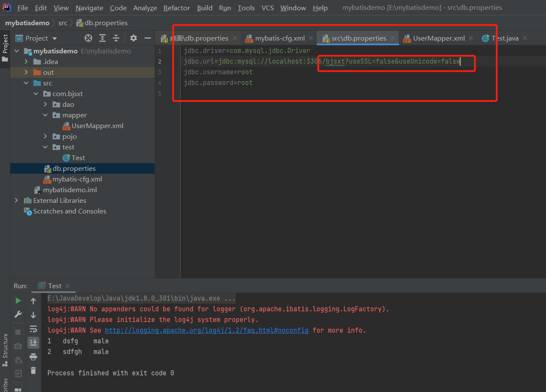Collapse the src folder arrow
The height and width of the screenshot is (392, 546).
point(26,83)
